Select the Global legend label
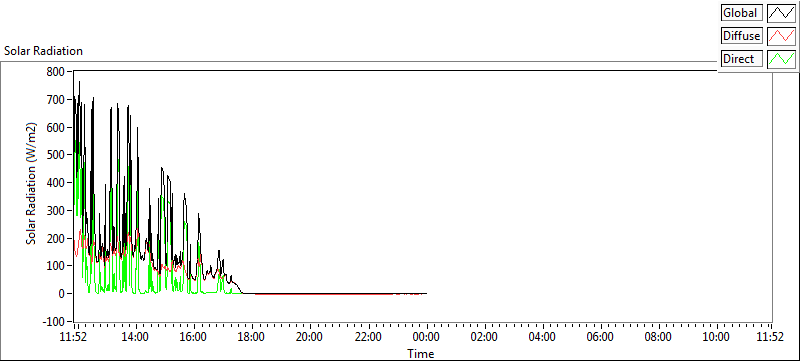Screen dimensions: 800x361 [742, 13]
